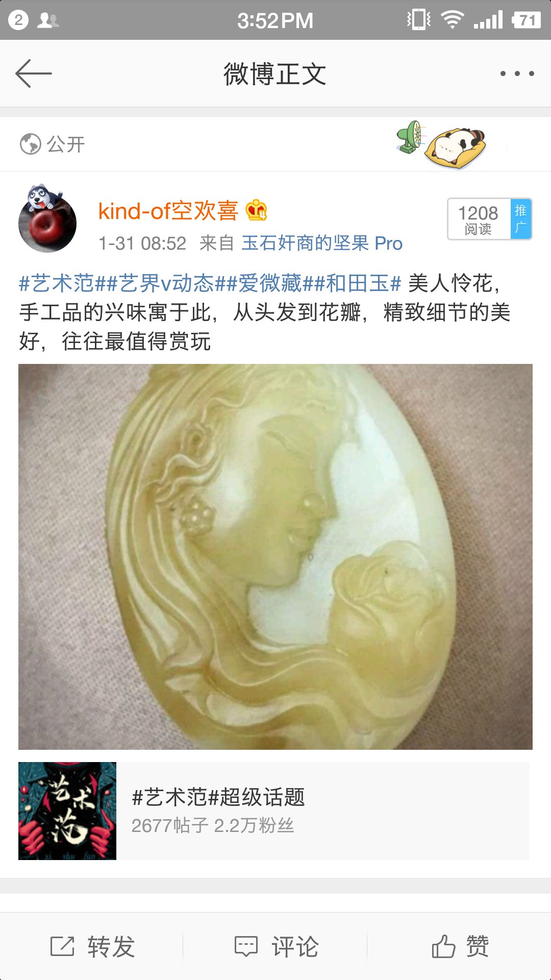The height and width of the screenshot is (980, 551).
Task: View the jade carving photo full size
Action: click(275, 556)
